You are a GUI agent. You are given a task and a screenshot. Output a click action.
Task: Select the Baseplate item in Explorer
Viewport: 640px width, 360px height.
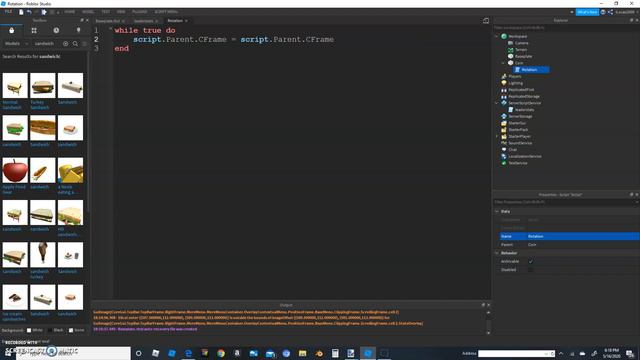click(523, 56)
